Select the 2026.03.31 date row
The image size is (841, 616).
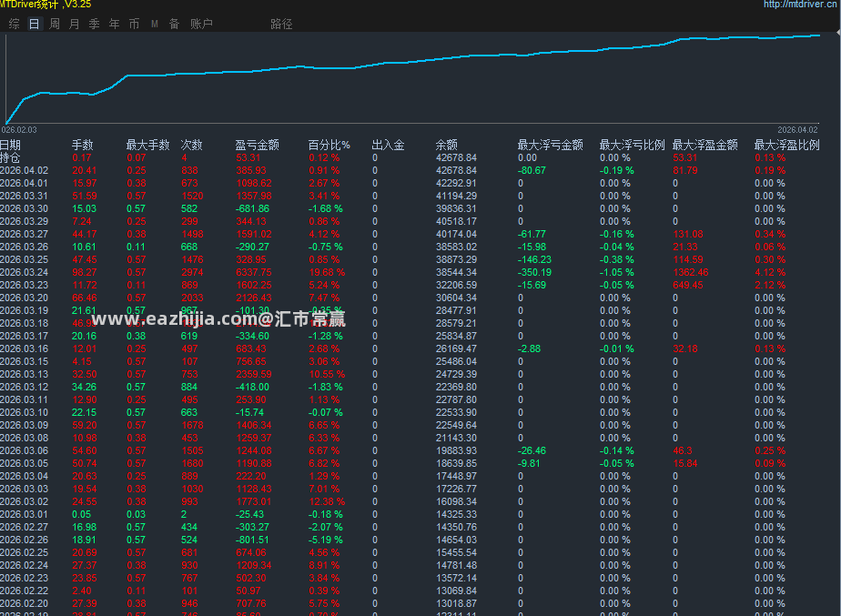[25, 197]
